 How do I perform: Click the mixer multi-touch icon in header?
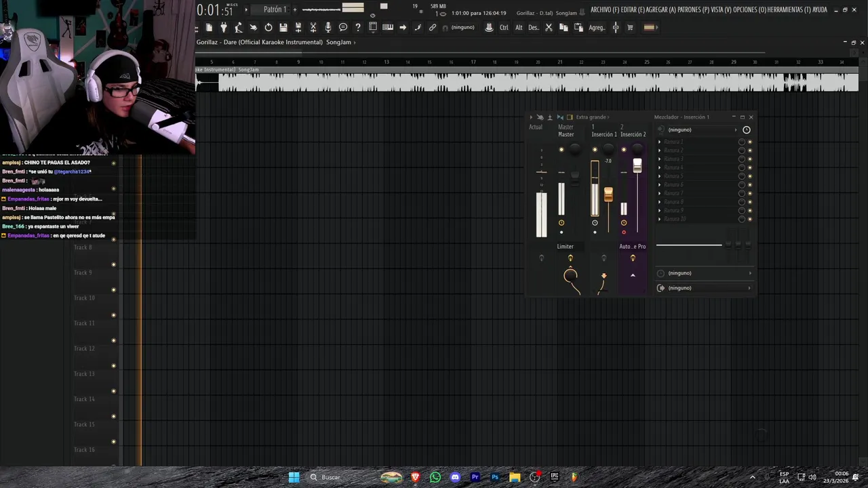pyautogui.click(x=540, y=117)
